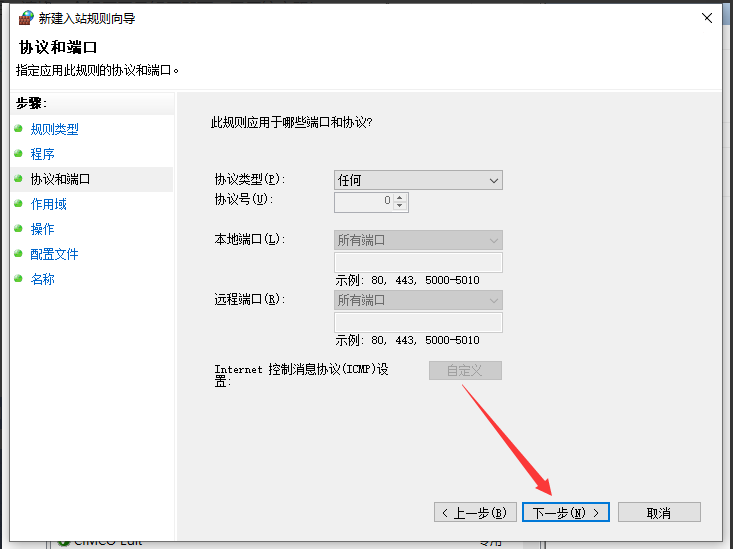Click the ICMP 自定义 button
This screenshot has height=549, width=733.
click(x=465, y=370)
